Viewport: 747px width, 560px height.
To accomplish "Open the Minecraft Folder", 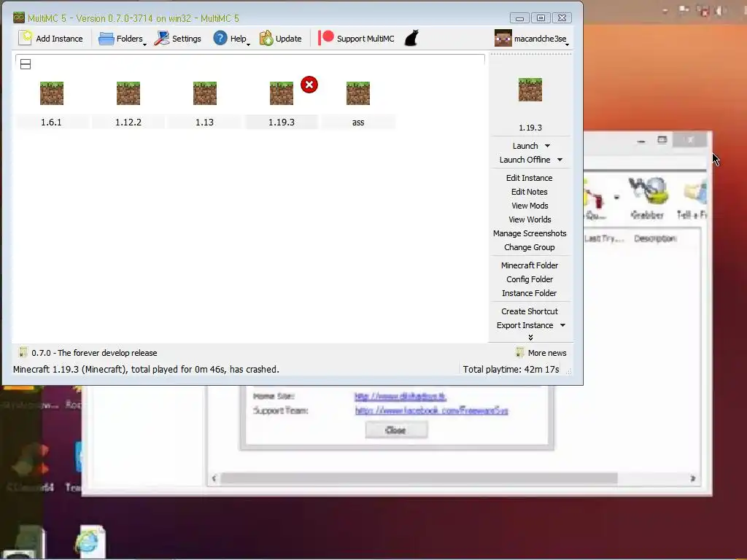I will coord(530,265).
